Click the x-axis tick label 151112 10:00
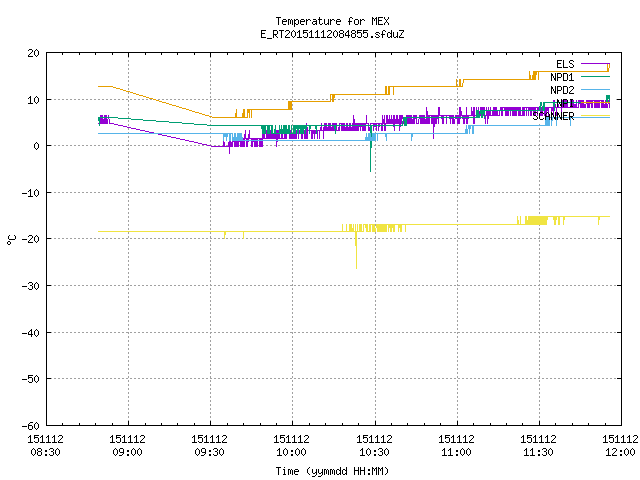640x480 pixels. pyautogui.click(x=291, y=446)
